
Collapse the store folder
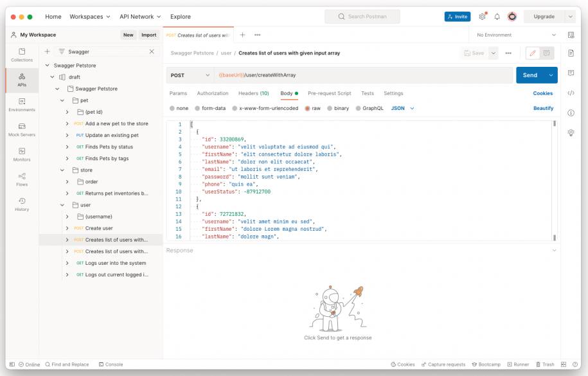click(x=62, y=170)
